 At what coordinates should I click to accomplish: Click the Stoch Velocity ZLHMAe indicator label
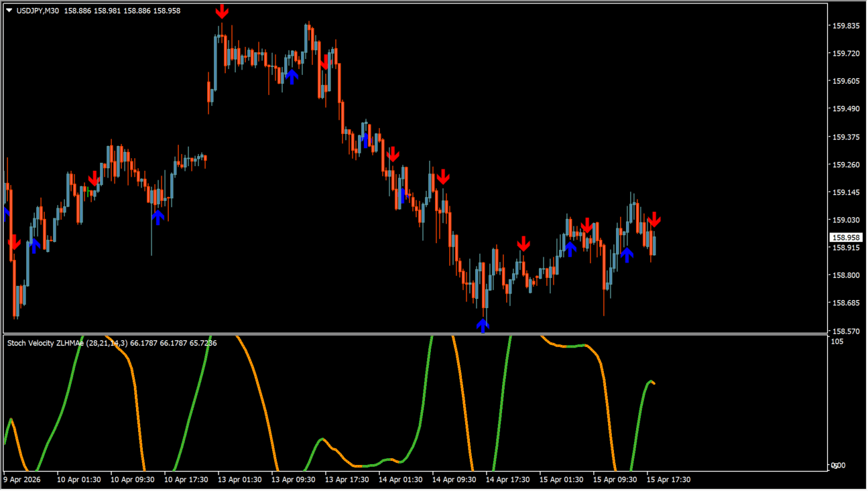tap(46, 343)
